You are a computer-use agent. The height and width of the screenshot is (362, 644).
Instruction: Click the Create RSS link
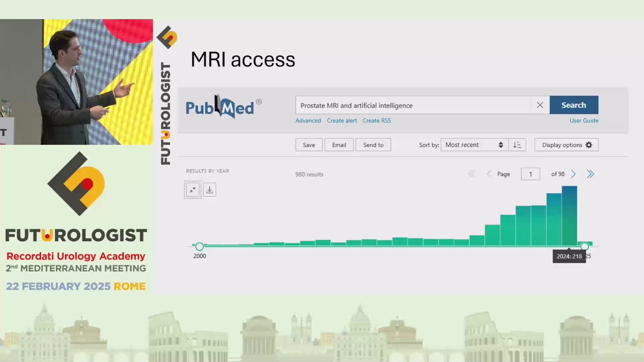(377, 121)
